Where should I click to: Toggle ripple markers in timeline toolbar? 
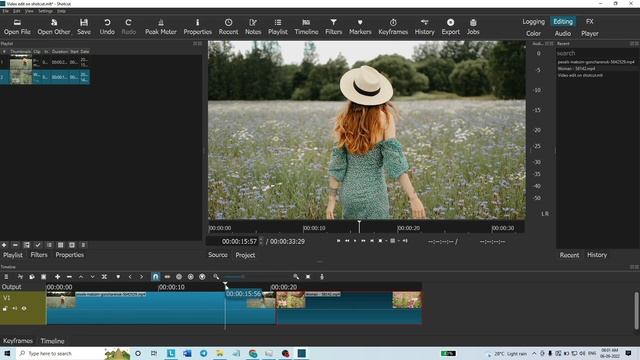coord(202,277)
